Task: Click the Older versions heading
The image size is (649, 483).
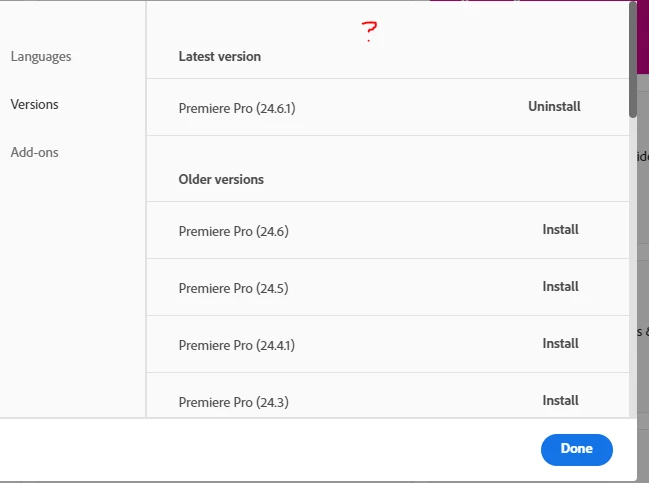Action: pos(221,180)
